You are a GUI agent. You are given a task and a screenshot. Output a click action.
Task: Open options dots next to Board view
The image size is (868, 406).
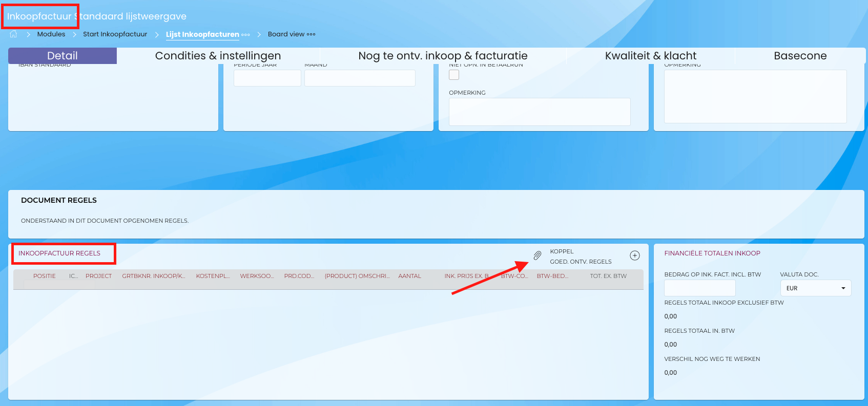click(x=311, y=34)
